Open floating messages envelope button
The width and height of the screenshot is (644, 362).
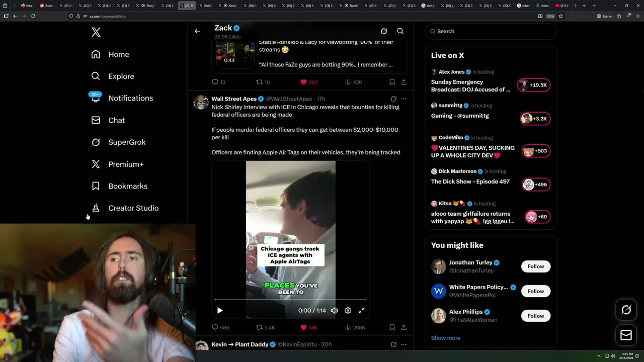tap(626, 335)
